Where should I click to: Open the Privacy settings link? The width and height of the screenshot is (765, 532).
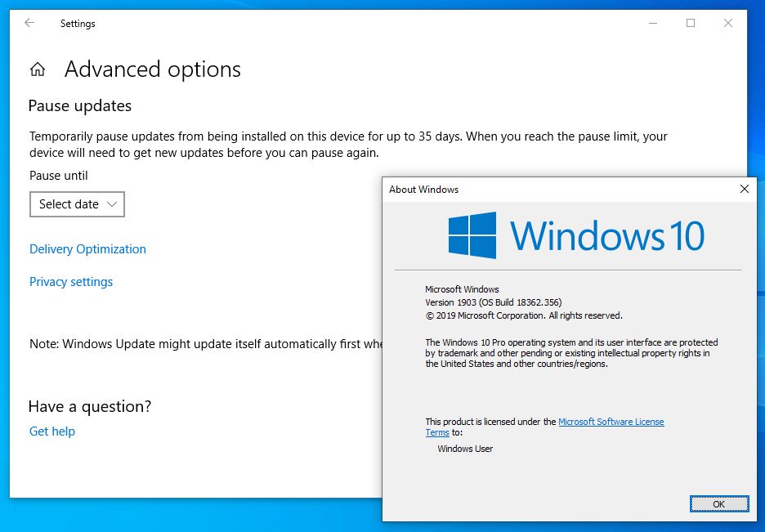pos(71,282)
